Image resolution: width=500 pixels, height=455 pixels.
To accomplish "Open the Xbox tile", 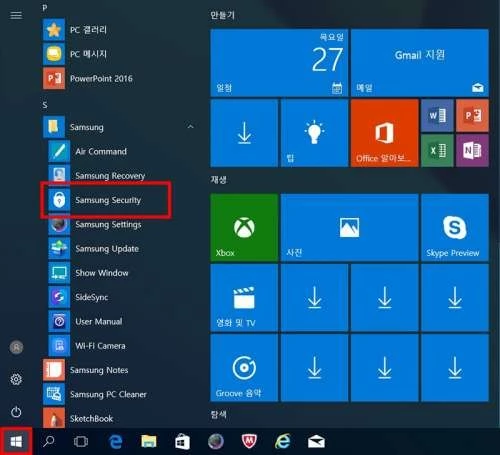I will point(244,227).
